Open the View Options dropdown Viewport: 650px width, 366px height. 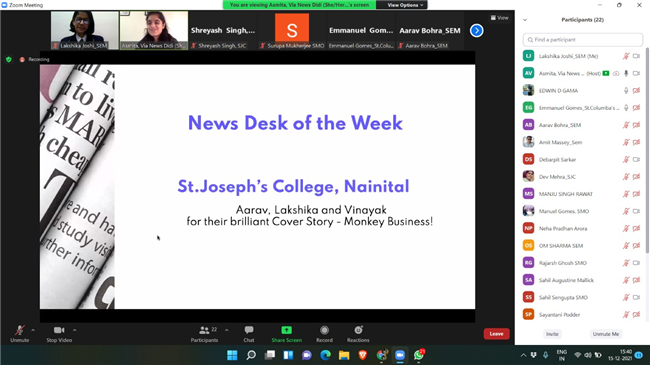click(x=405, y=5)
